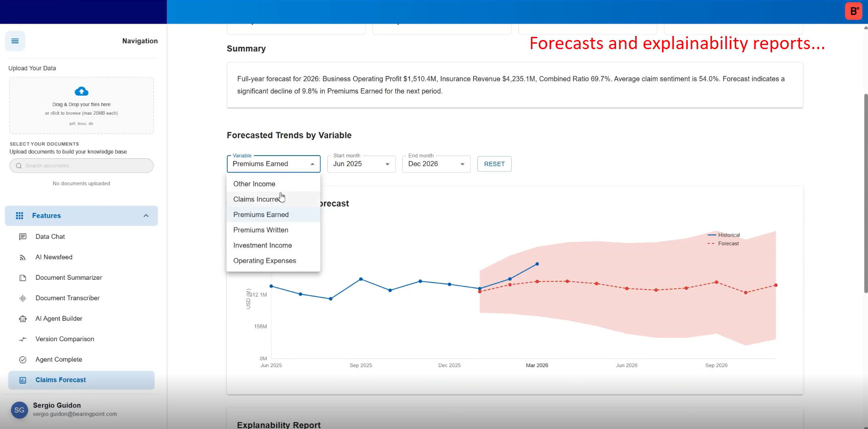The height and width of the screenshot is (429, 868).
Task: Click the AI Newsfeed feed icon
Action: [23, 257]
